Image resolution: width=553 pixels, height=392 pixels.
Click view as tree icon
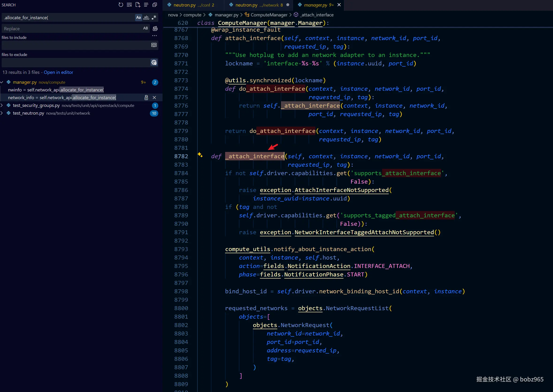[x=146, y=5]
